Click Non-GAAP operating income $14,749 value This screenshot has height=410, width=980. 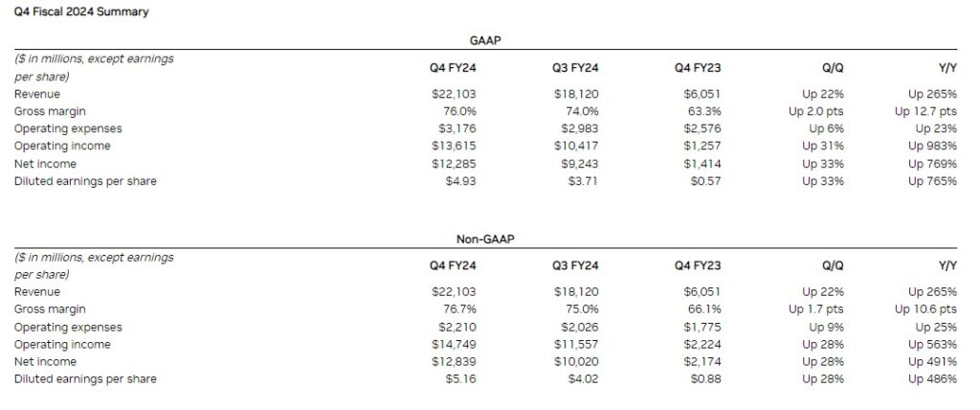pos(454,344)
